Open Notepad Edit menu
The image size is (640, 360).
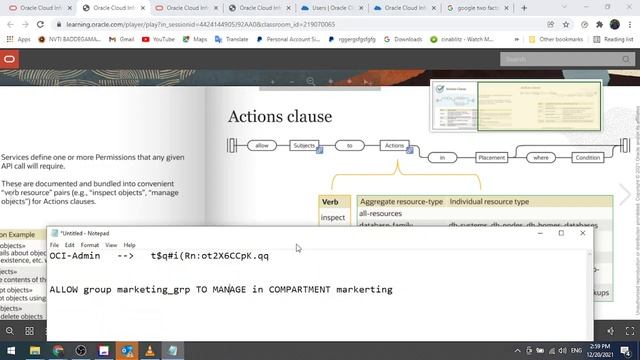coord(69,245)
